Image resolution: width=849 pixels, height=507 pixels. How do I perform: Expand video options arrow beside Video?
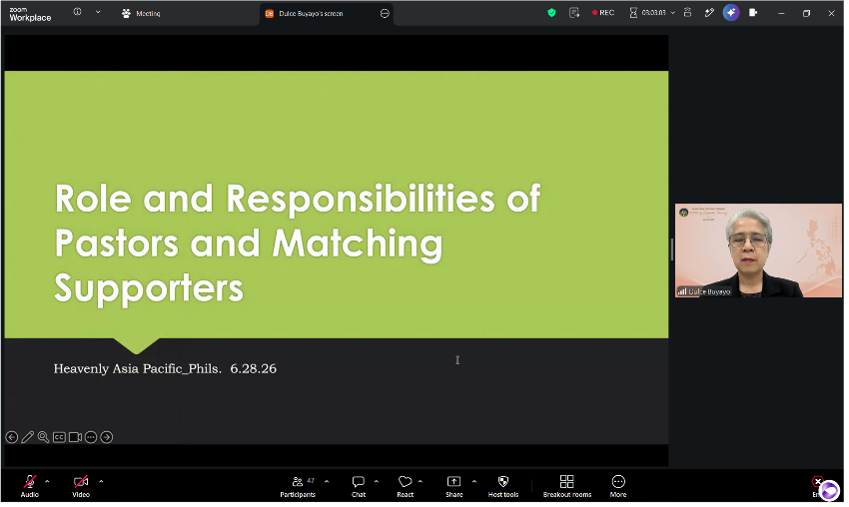pos(101,484)
